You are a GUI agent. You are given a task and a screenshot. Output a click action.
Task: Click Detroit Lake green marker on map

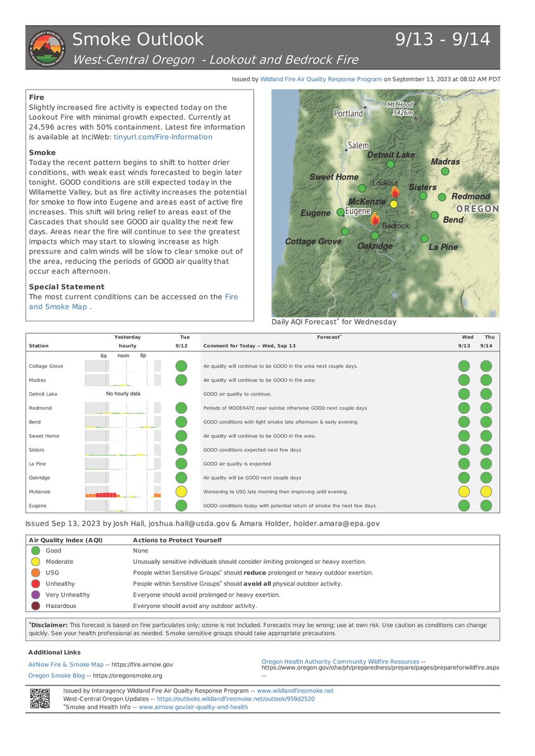[x=390, y=164]
